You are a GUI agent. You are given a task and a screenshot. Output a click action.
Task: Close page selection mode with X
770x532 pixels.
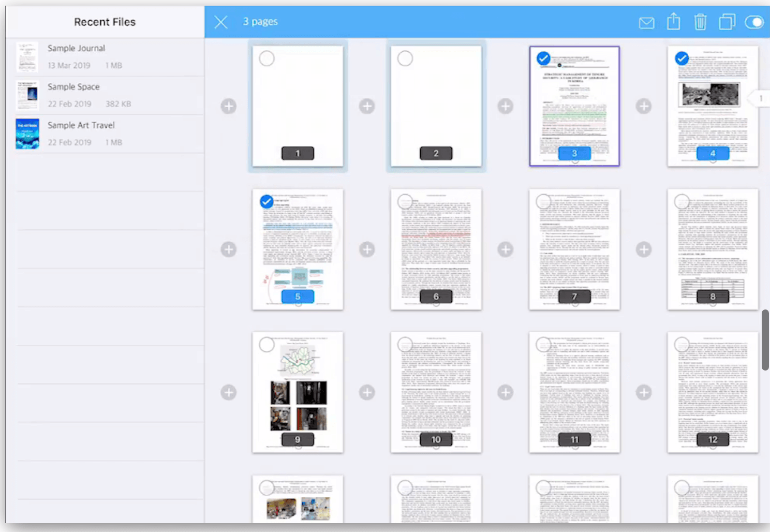point(221,22)
